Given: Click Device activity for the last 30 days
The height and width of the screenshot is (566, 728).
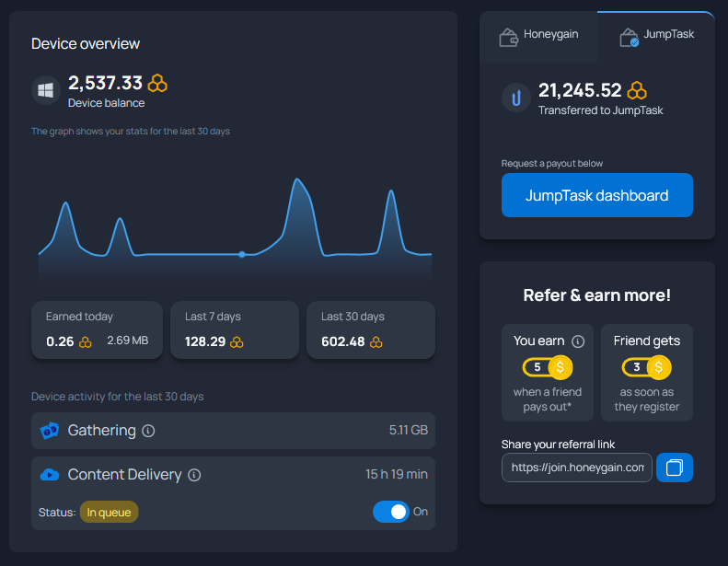Looking at the screenshot, I should point(118,397).
